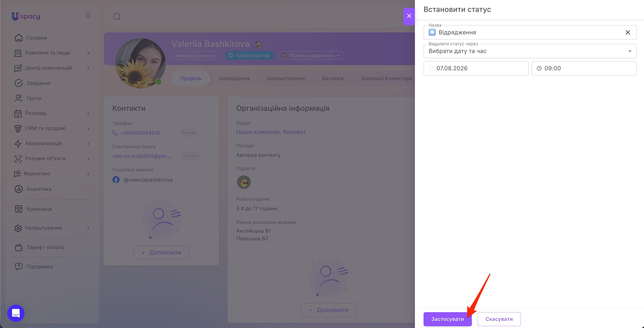Image resolution: width=644 pixels, height=328 pixels.
Task: Click the Компанія та люди building icon
Action: pyautogui.click(x=18, y=53)
